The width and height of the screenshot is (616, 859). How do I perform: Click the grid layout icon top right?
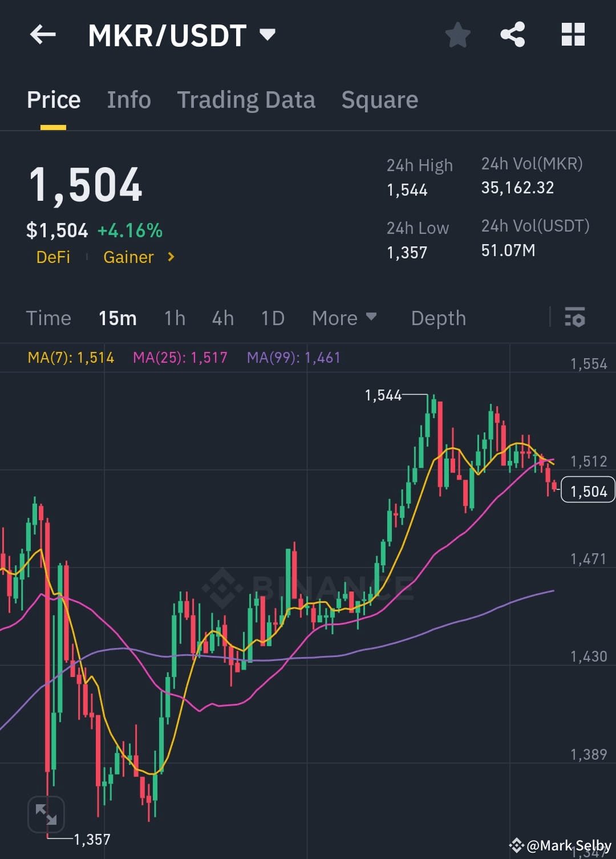(x=573, y=34)
